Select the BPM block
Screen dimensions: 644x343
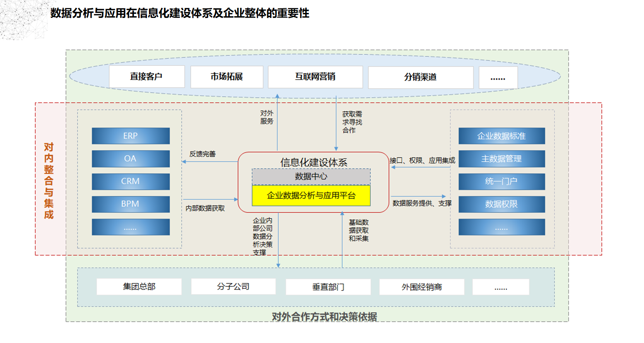point(130,204)
